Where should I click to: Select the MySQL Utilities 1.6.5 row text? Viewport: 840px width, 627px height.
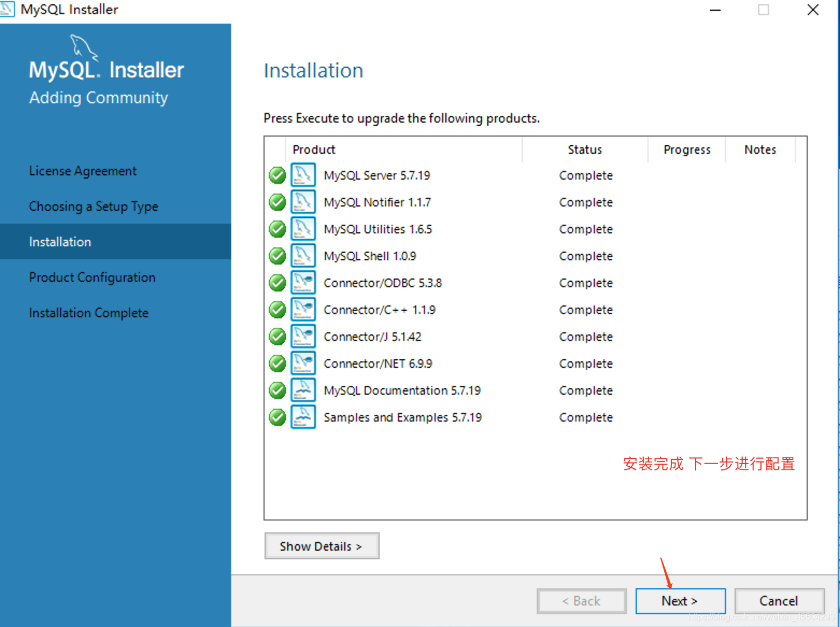(378, 229)
